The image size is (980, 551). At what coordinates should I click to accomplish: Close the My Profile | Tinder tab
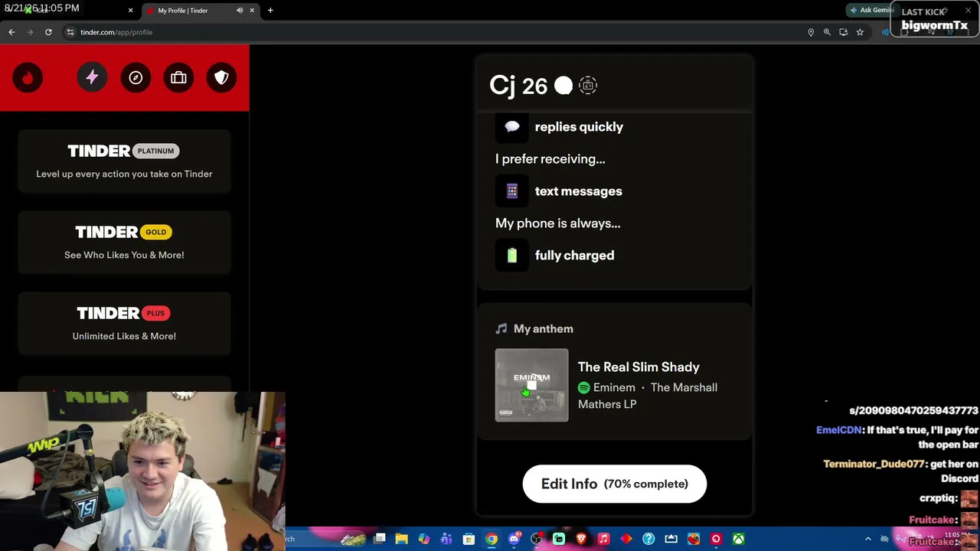pos(252,11)
